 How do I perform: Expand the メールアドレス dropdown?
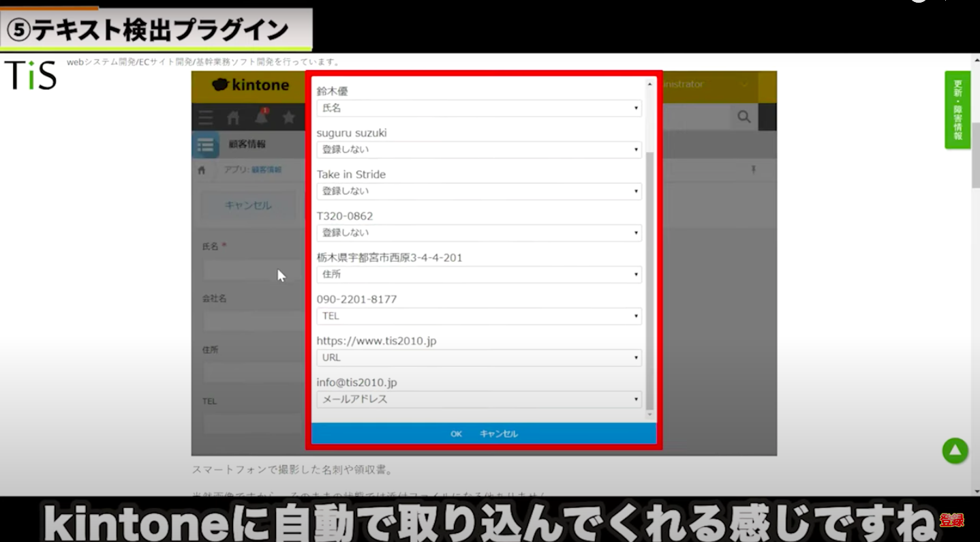478,399
